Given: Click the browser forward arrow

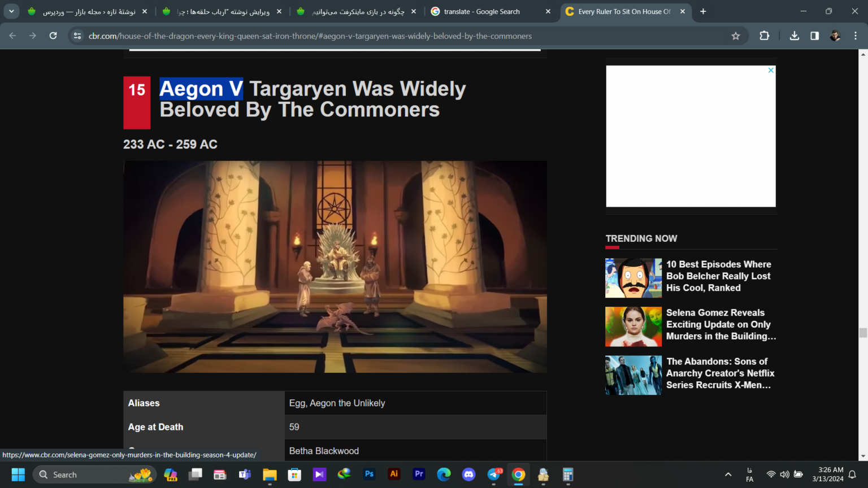Looking at the screenshot, I should click(33, 36).
